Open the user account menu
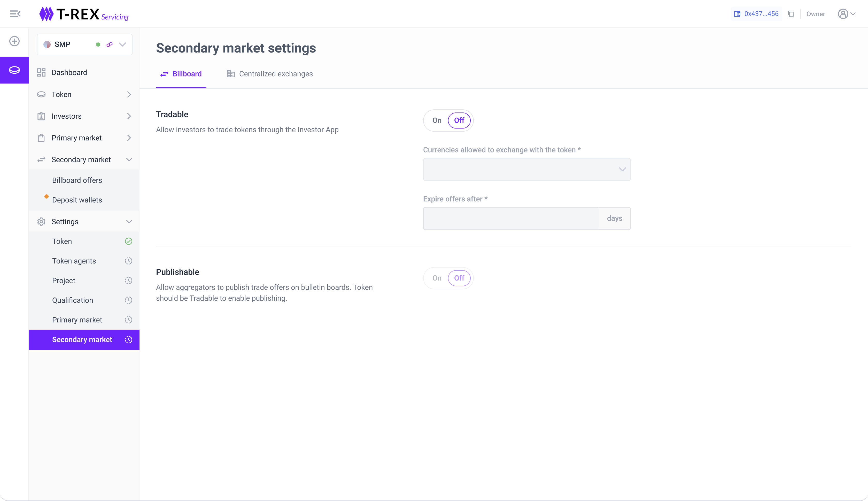868x501 pixels. tap(846, 14)
